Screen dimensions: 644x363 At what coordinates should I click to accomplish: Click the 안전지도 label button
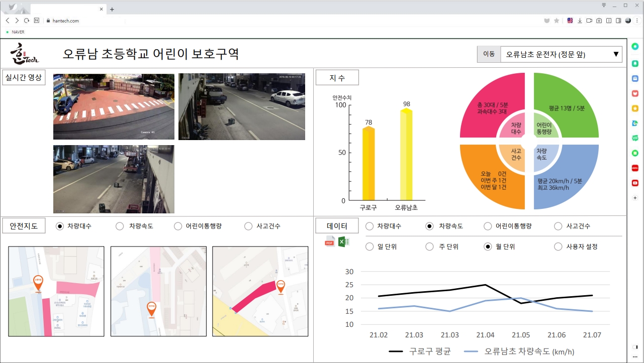(x=24, y=226)
